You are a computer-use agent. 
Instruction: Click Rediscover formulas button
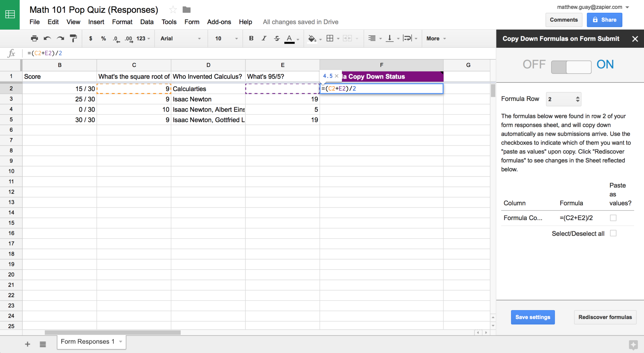point(605,317)
